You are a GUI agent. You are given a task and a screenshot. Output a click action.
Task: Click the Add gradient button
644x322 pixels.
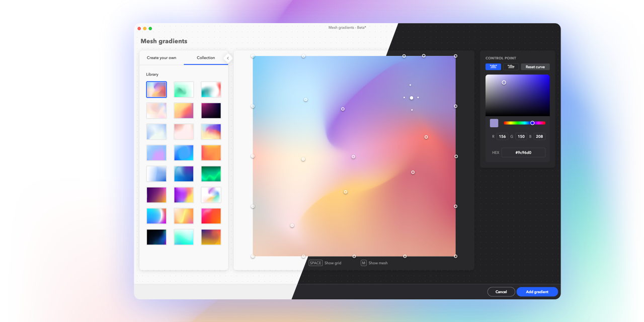click(x=537, y=291)
